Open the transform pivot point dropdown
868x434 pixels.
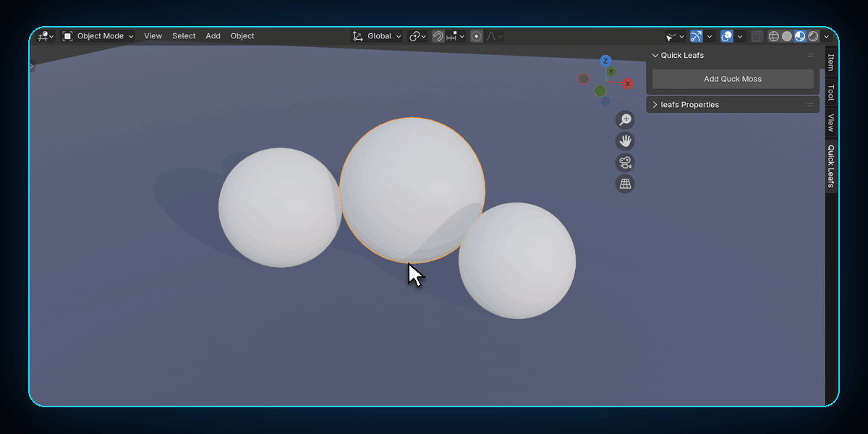pos(417,36)
